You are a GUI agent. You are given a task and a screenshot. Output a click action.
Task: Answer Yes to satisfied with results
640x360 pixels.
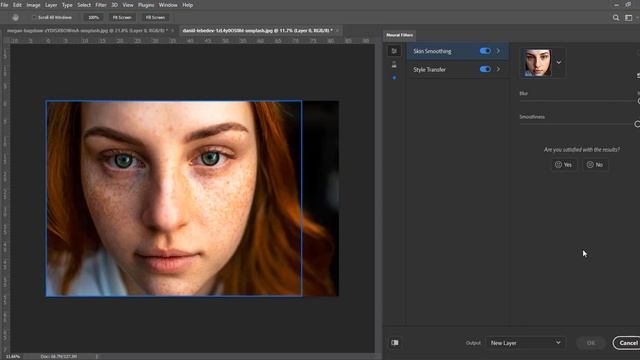[x=564, y=164]
